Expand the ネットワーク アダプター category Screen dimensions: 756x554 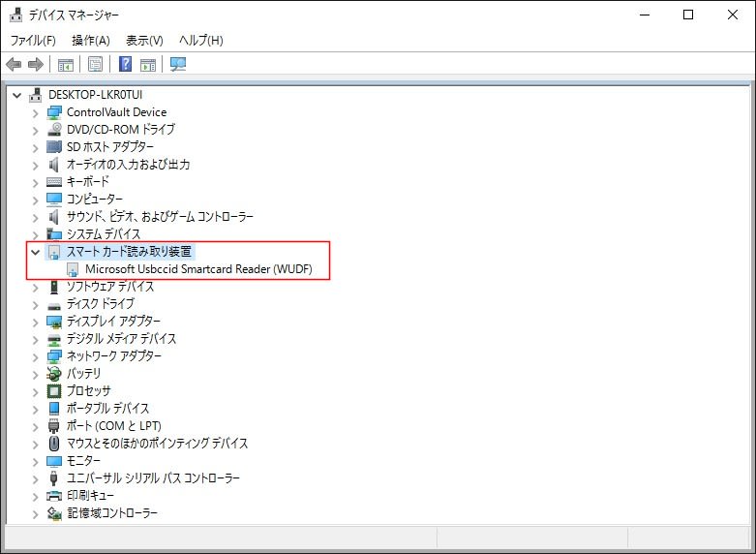[35, 356]
